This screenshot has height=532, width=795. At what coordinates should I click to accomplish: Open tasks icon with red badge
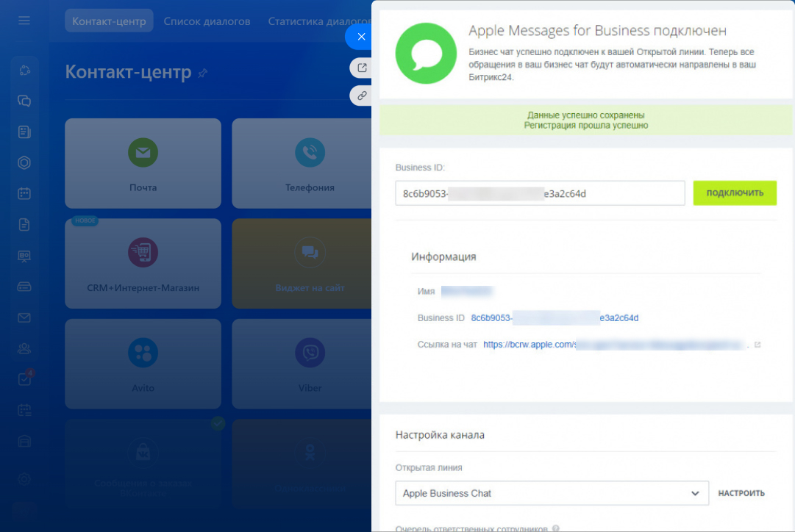pyautogui.click(x=24, y=379)
